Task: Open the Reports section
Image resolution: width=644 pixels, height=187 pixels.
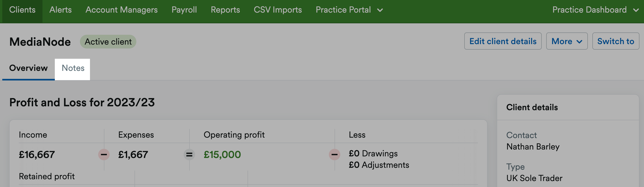Action: tap(225, 10)
